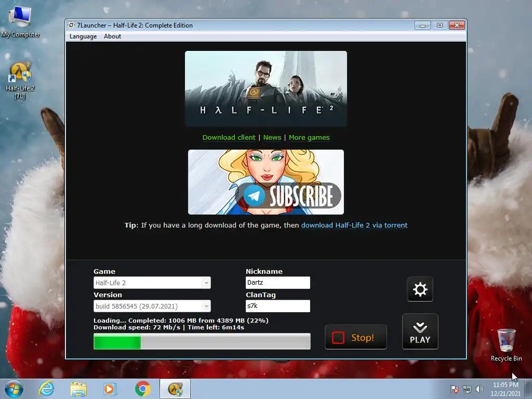Select My Computer desktop icon
The image size is (532, 399).
20,22
